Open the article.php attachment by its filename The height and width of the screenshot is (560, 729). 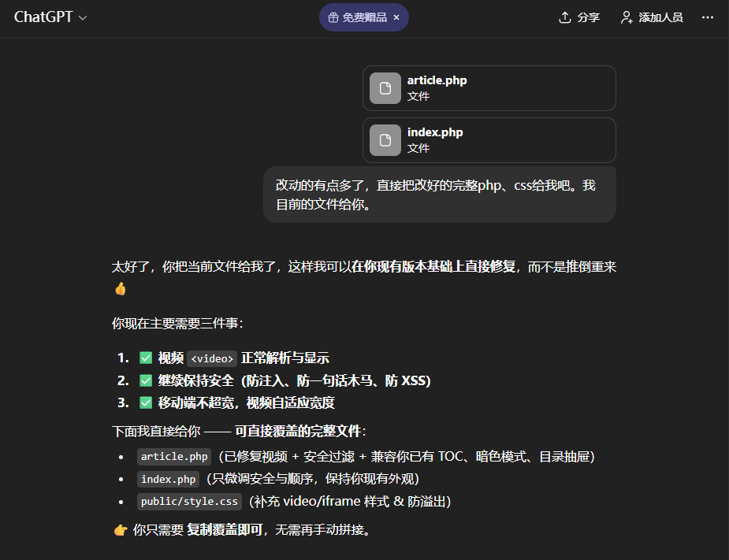tap(437, 80)
